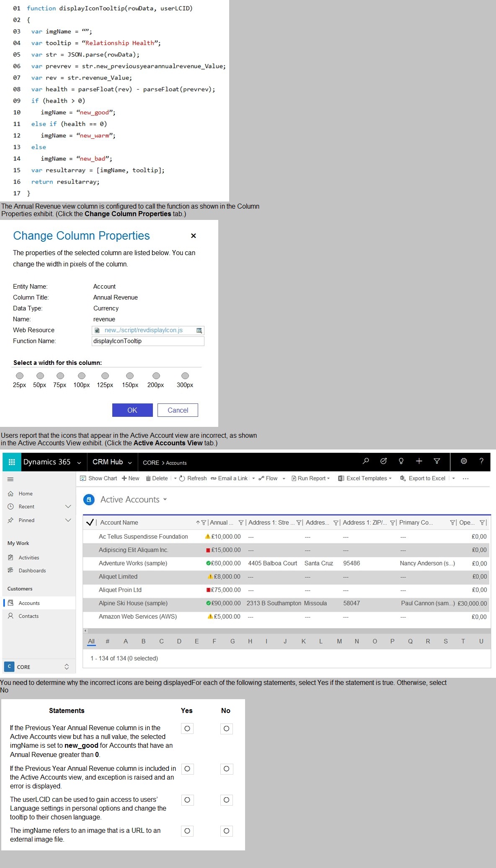This screenshot has height=868, width=496.
Task: Click OK in Change Column Properties
Action: coord(132,410)
